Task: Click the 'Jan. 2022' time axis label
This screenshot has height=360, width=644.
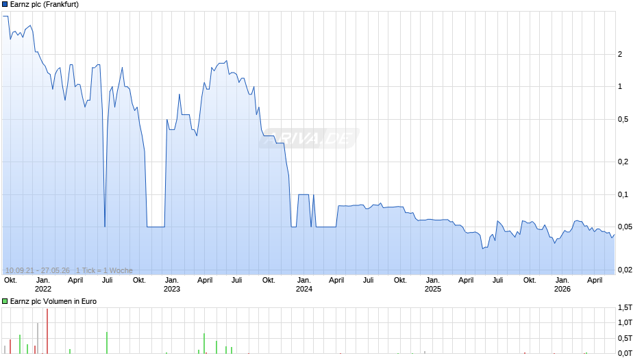Action: pyautogui.click(x=42, y=285)
